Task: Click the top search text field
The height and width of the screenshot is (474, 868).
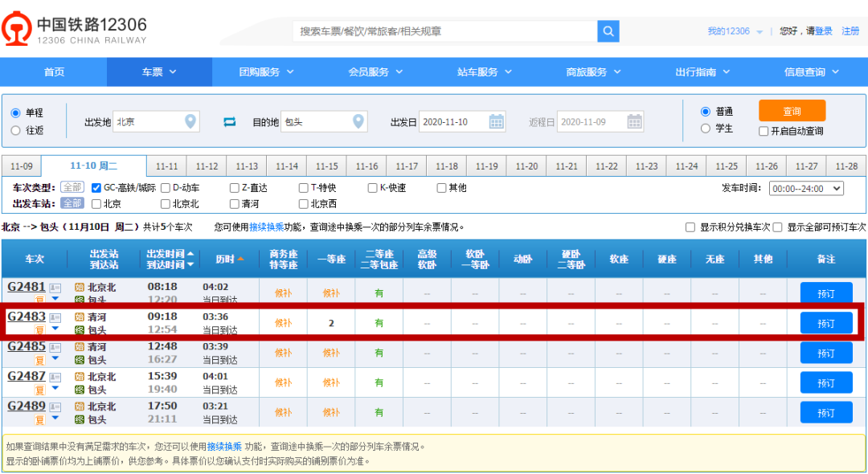Action: tap(444, 31)
